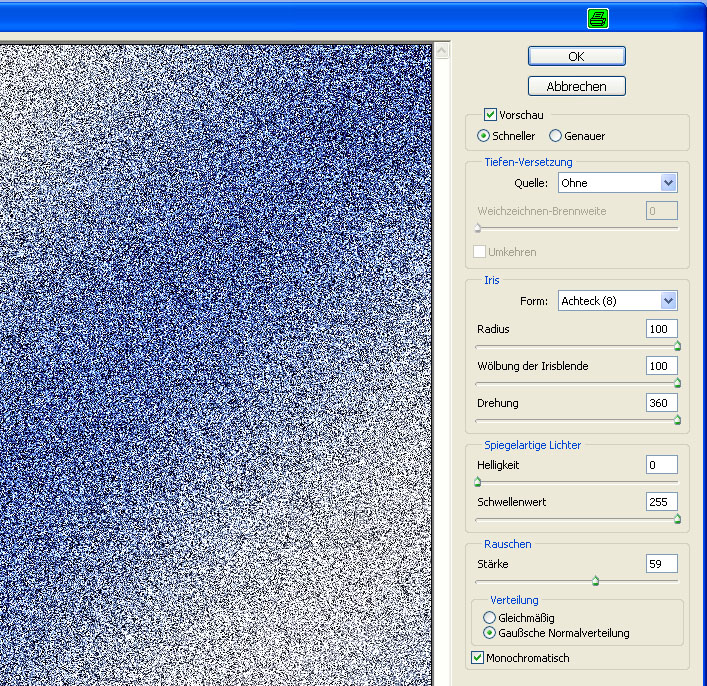The width and height of the screenshot is (707, 686).
Task: Confirm the filter with OK
Action: click(x=577, y=56)
